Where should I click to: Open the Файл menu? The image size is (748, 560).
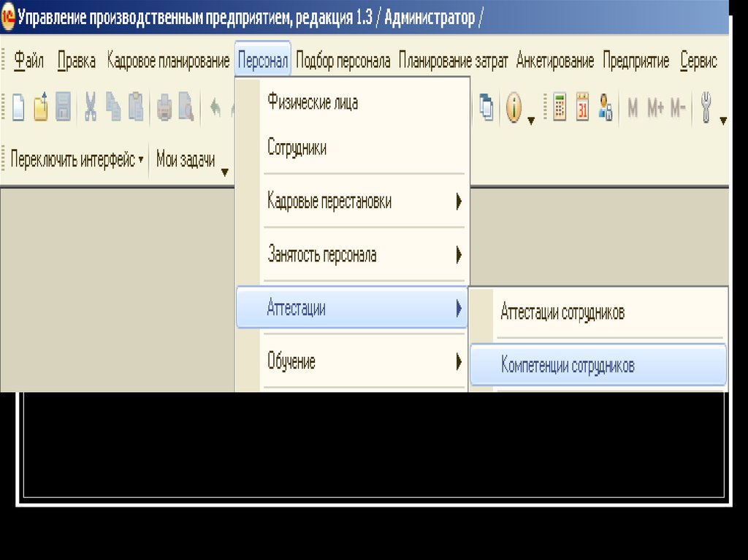coord(28,61)
